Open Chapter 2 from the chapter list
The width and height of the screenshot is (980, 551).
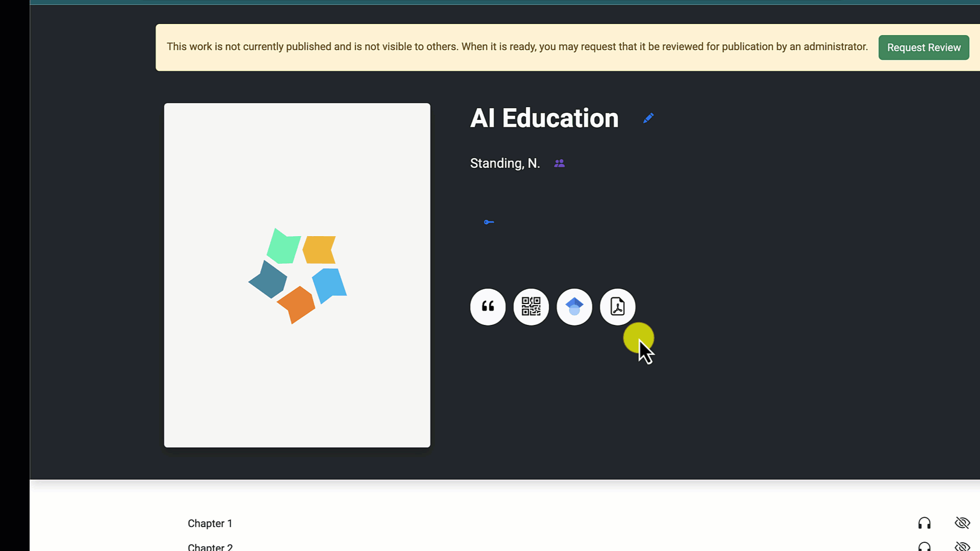pos(210,547)
